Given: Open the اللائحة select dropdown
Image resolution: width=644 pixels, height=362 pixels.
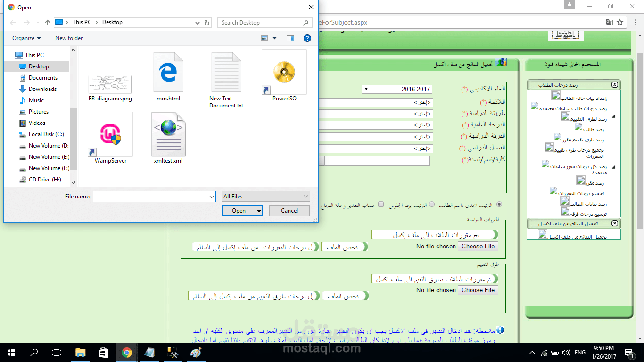Looking at the screenshot, I should [375, 102].
